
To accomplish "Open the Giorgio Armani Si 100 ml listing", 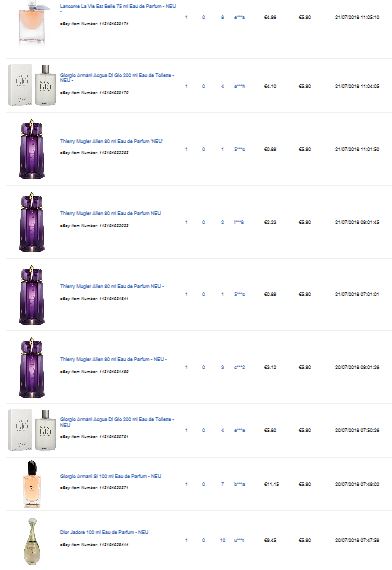I will (111, 476).
